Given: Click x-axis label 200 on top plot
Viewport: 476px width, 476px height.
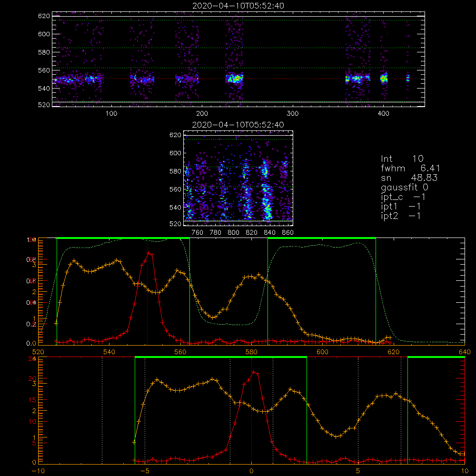Looking at the screenshot, I should (202, 114).
